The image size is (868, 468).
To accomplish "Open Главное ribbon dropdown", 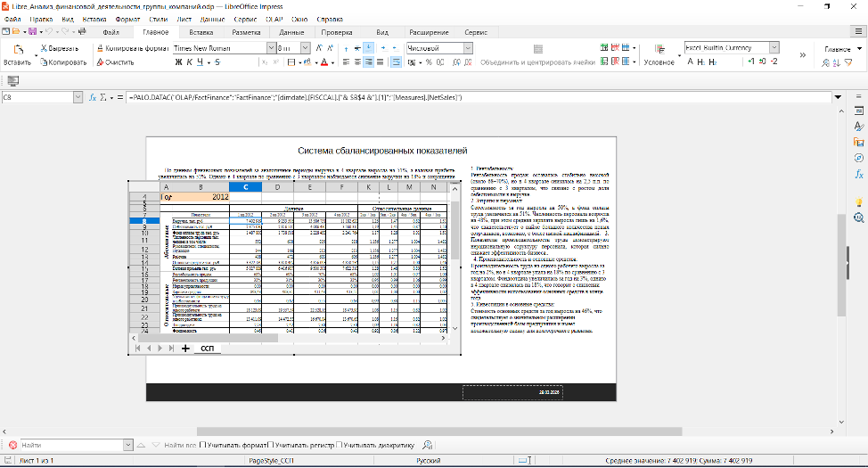I will (x=843, y=49).
